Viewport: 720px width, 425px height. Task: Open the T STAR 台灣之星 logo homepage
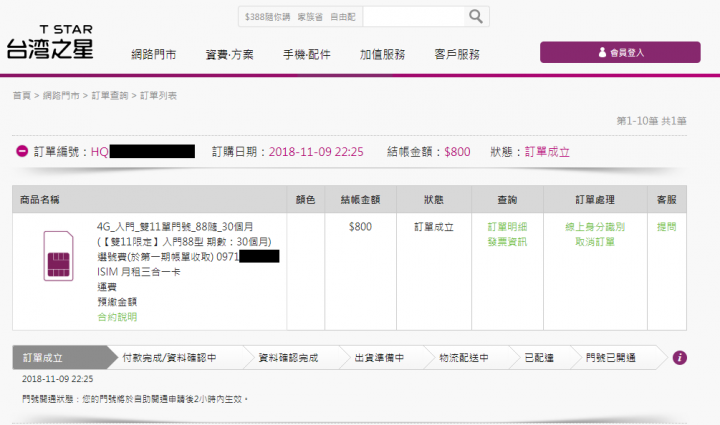tap(50, 42)
